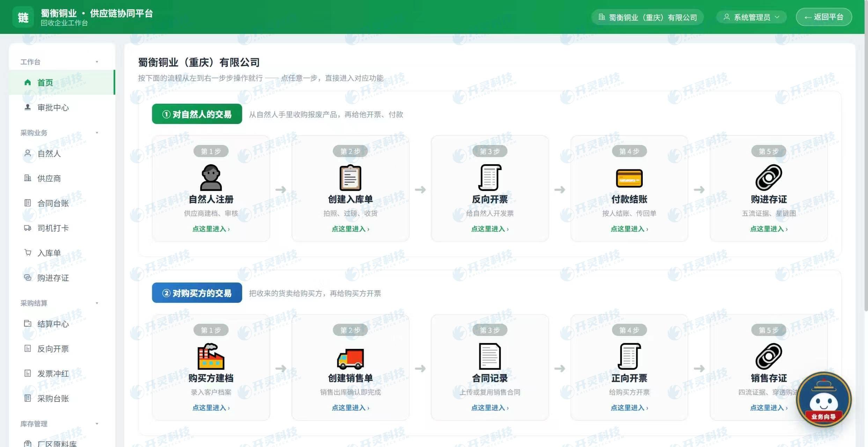The width and height of the screenshot is (868, 447).
Task: Click the ② 对购买方的交易 blue badge
Action: (x=197, y=293)
